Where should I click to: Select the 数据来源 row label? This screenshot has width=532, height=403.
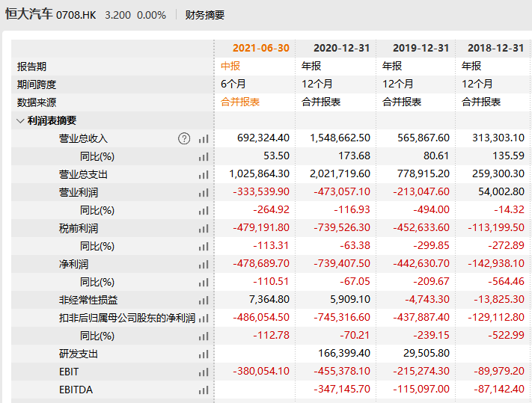[x=37, y=102]
